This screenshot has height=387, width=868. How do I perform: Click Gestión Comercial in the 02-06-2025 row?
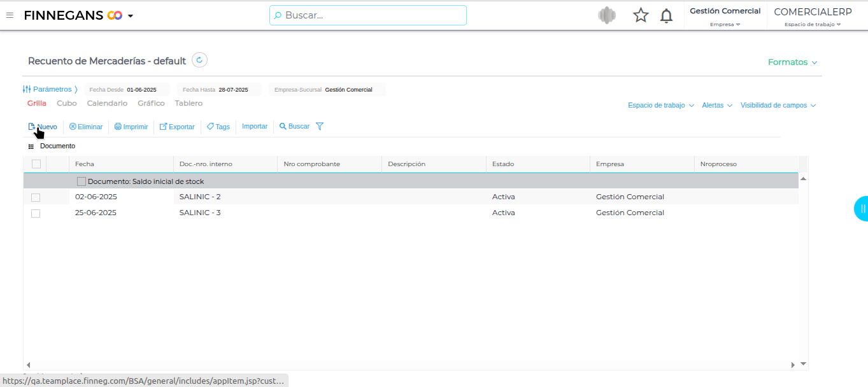pyautogui.click(x=630, y=197)
